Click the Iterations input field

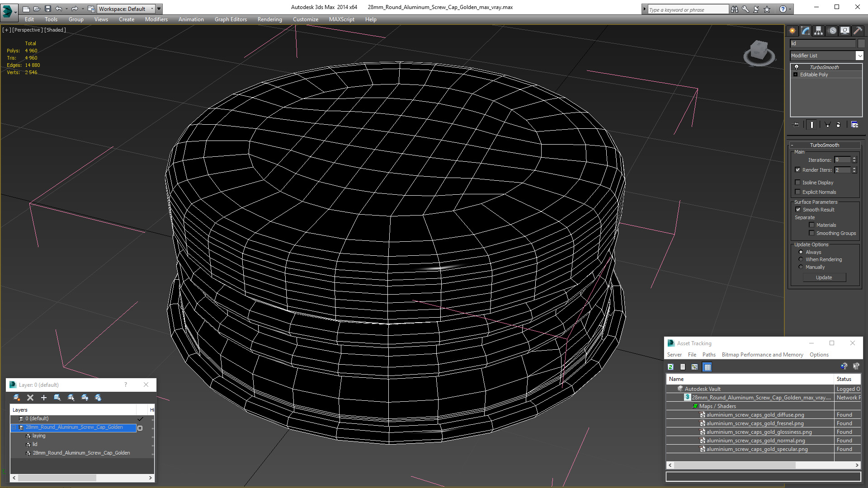pyautogui.click(x=842, y=160)
